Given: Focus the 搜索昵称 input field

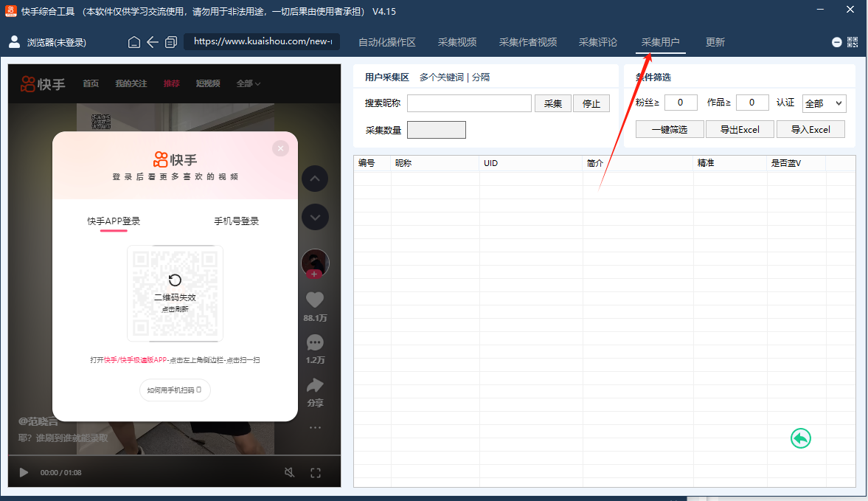Looking at the screenshot, I should tap(470, 103).
